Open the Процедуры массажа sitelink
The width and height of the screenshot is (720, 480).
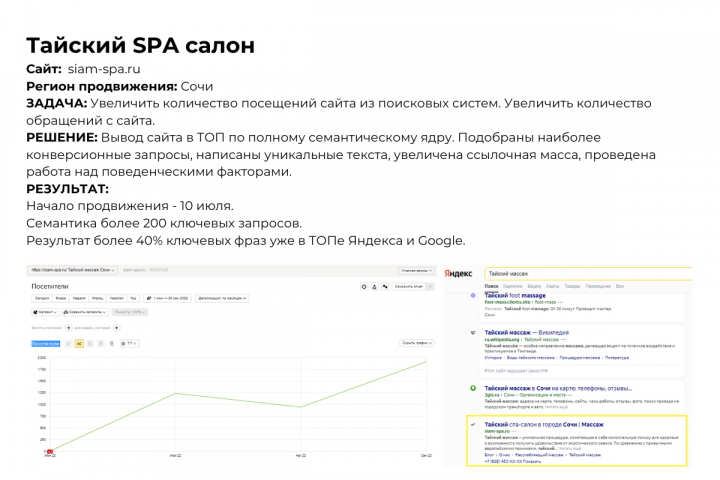point(579,357)
